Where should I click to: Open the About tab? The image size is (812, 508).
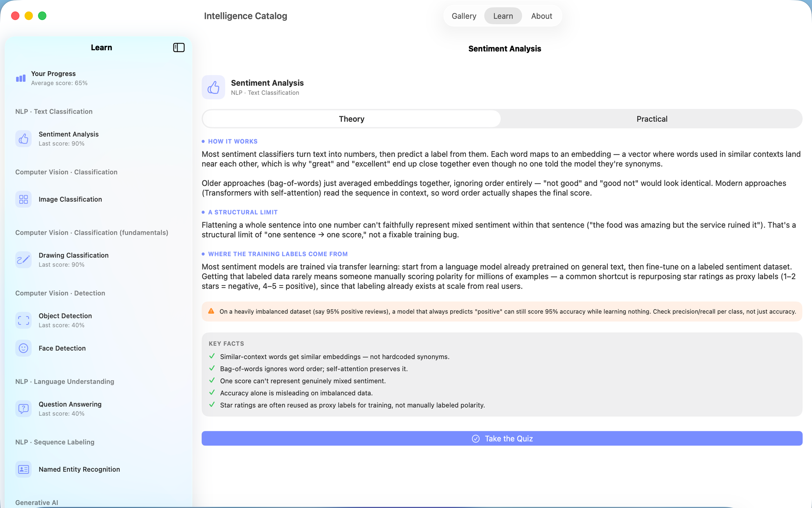(542, 16)
